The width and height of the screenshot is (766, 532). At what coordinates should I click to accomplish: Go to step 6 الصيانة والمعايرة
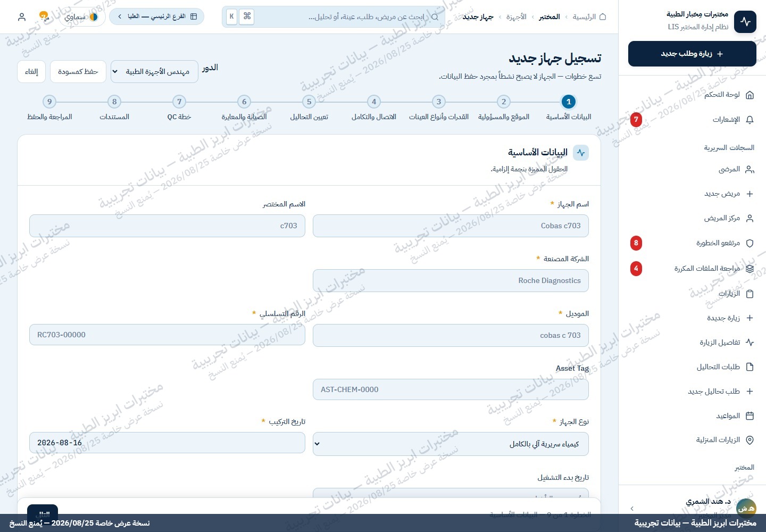click(244, 107)
